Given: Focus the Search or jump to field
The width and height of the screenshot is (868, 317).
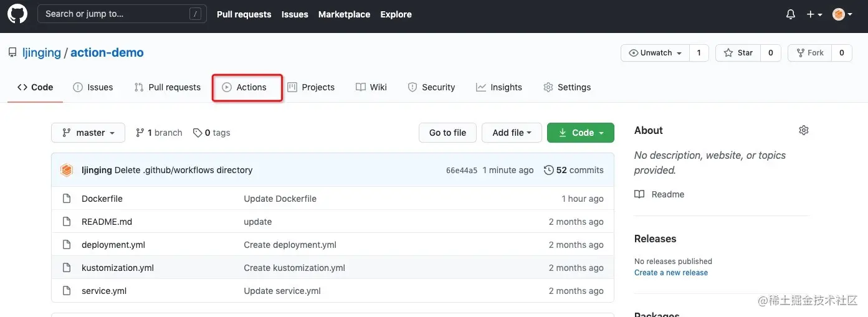Looking at the screenshot, I should point(122,14).
